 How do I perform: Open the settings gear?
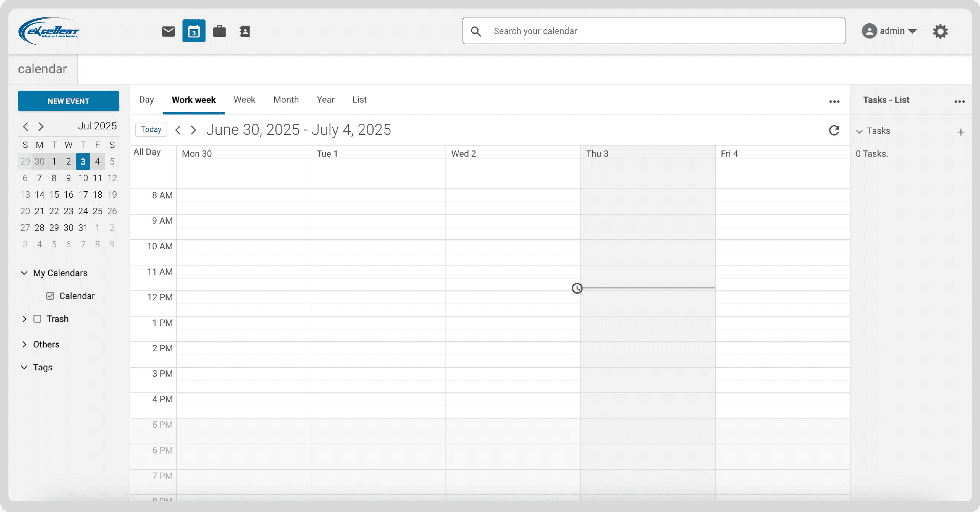click(x=940, y=31)
